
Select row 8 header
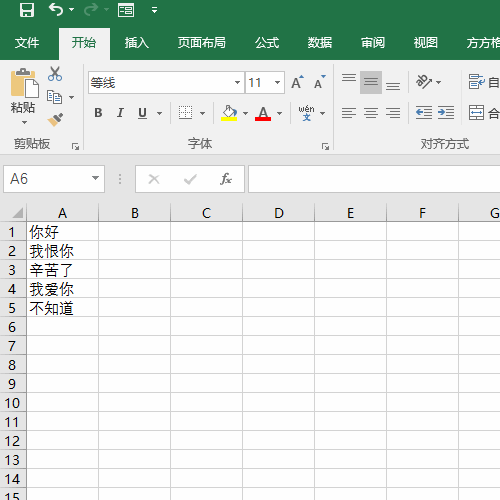coord(13,365)
